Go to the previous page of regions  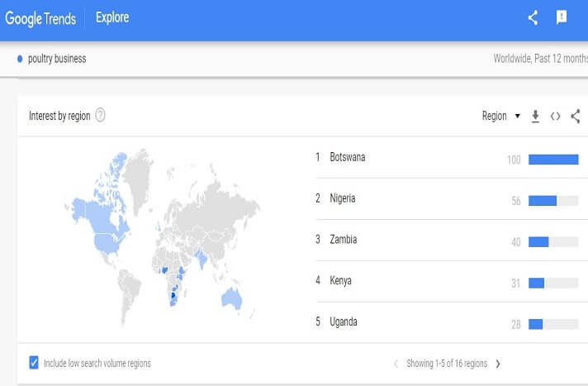click(x=396, y=363)
